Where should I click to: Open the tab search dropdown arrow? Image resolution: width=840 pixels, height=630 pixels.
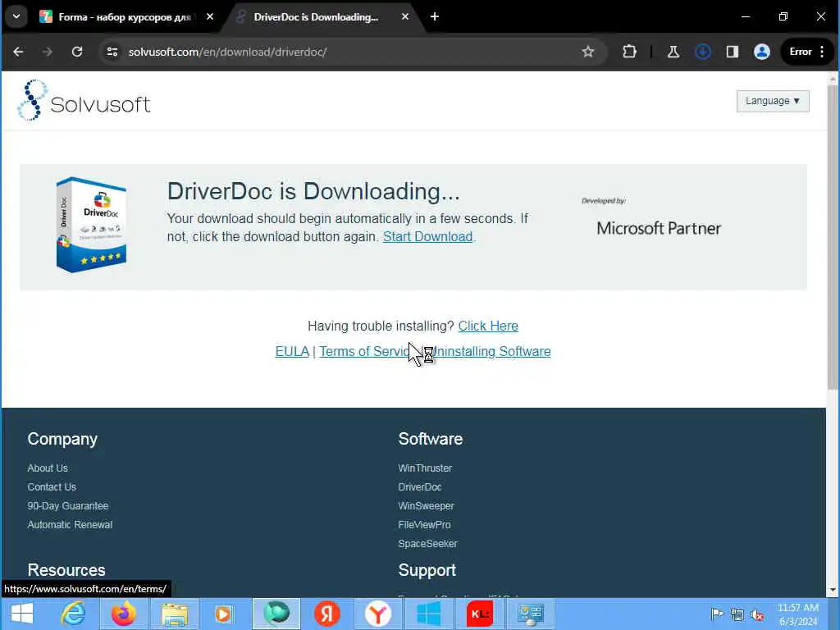pos(16,16)
